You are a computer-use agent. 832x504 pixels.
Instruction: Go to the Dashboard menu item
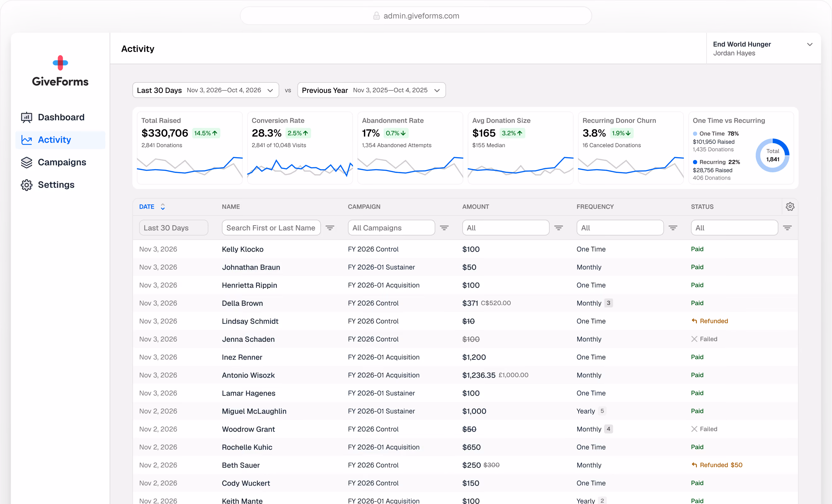tap(61, 117)
